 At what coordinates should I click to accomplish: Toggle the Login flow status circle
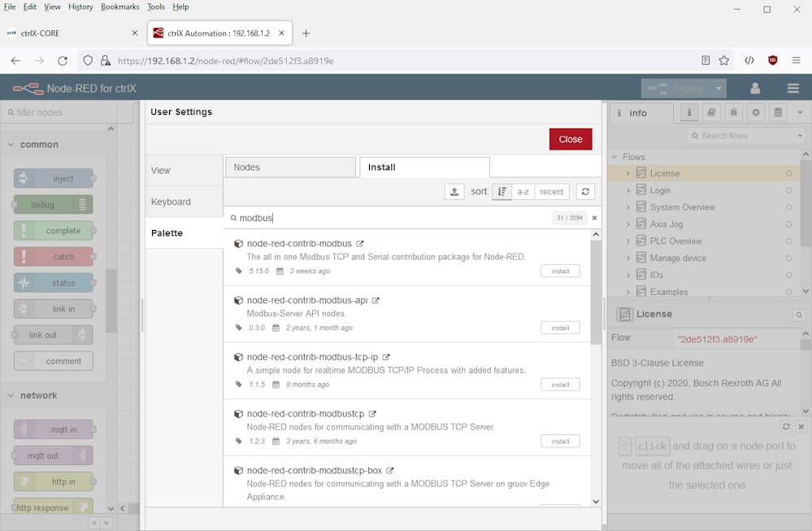[788, 190]
